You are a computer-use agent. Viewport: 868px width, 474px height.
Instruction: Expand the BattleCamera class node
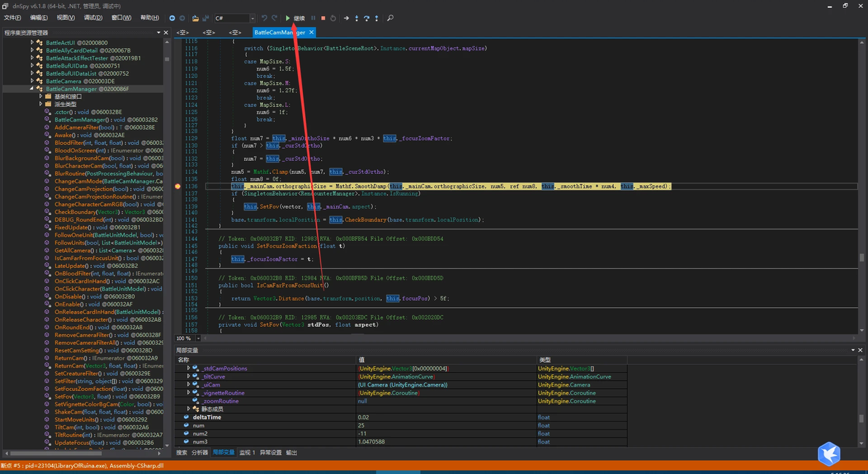(x=32, y=82)
